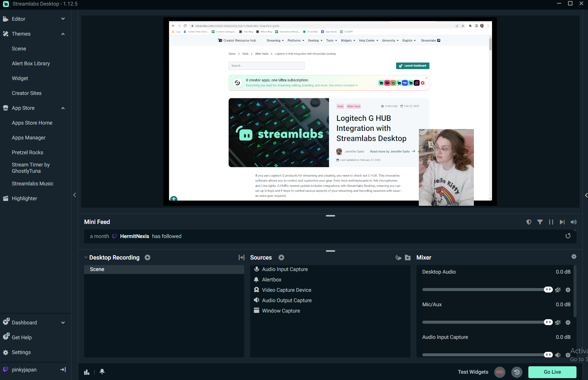This screenshot has width=588, height=380.
Task: Collapse the Themes section chevron
Action: click(63, 34)
